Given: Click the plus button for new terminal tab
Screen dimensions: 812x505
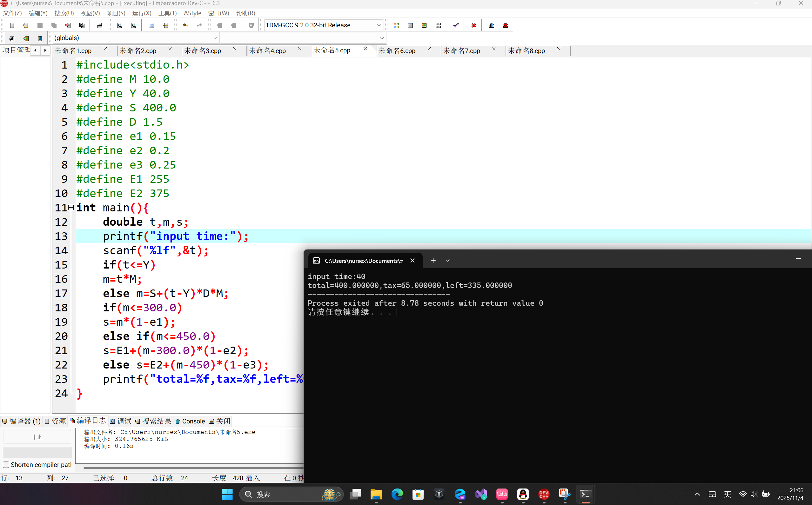Looking at the screenshot, I should [x=433, y=261].
